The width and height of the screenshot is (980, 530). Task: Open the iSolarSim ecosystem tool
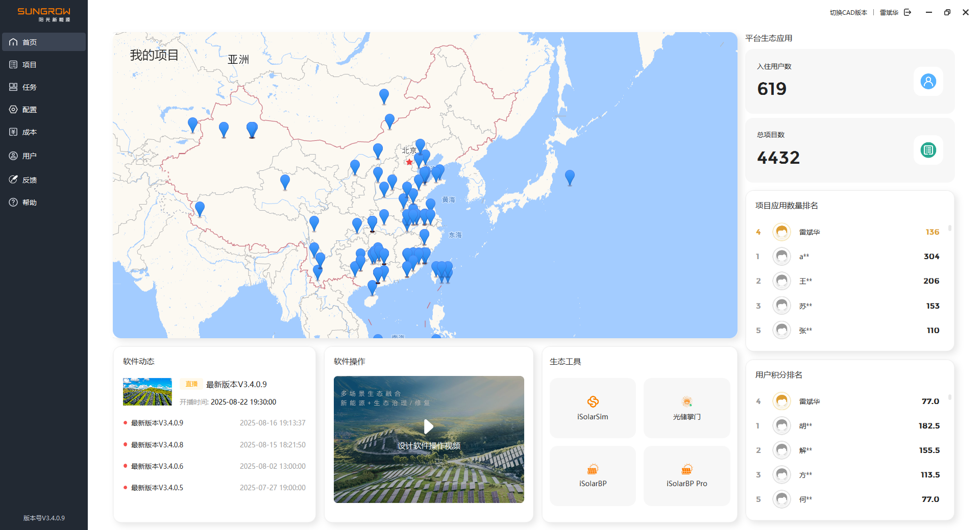(x=593, y=408)
